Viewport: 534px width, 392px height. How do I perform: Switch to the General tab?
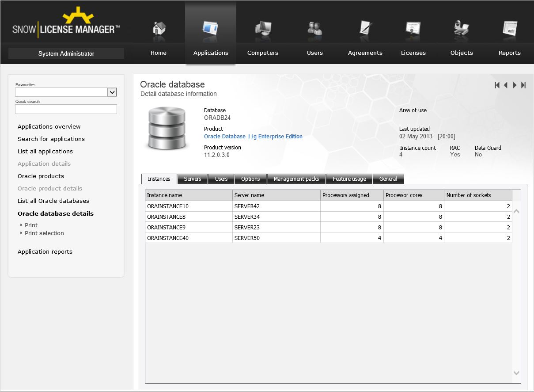pos(388,179)
